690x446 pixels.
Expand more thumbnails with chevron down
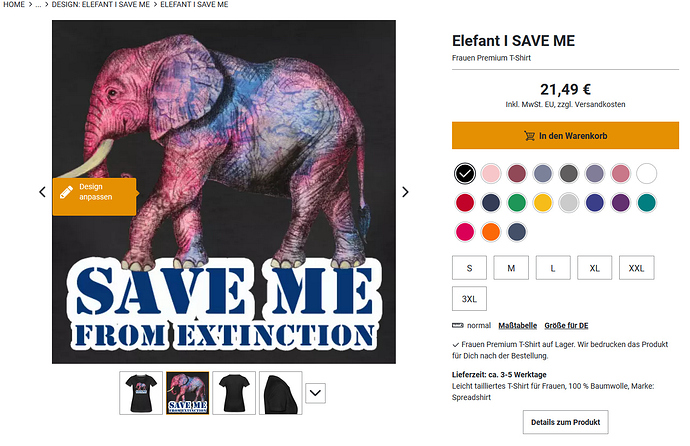(x=316, y=394)
